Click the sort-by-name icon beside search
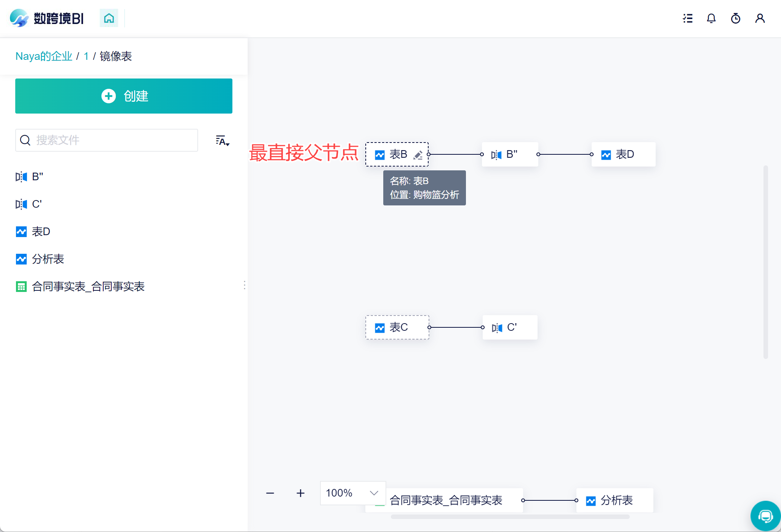Screen dimensions: 781x532 click(222, 141)
